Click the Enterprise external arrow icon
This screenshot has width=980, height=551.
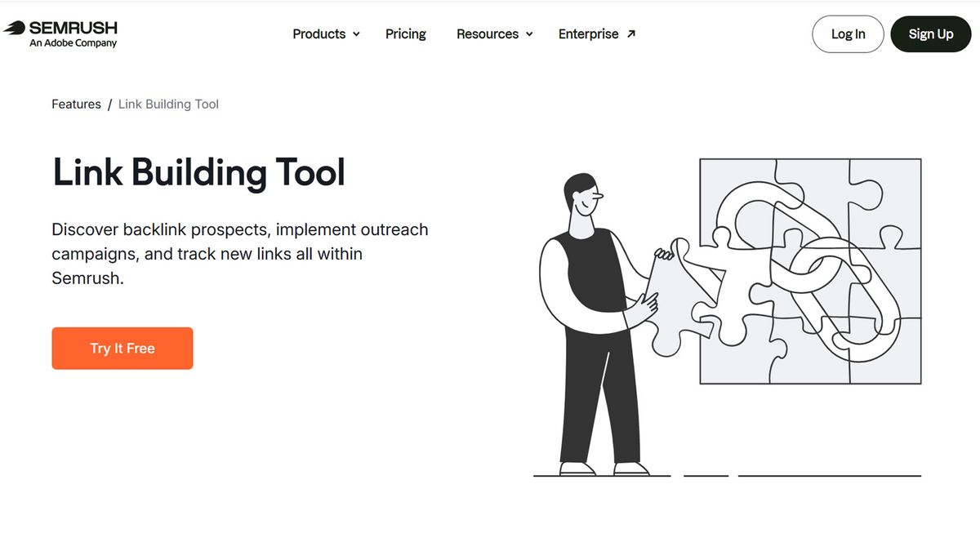(630, 34)
